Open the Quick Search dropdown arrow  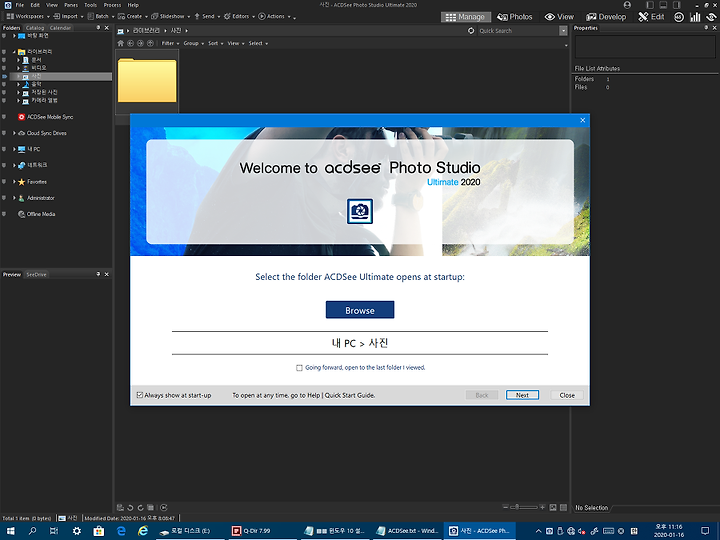coord(563,31)
